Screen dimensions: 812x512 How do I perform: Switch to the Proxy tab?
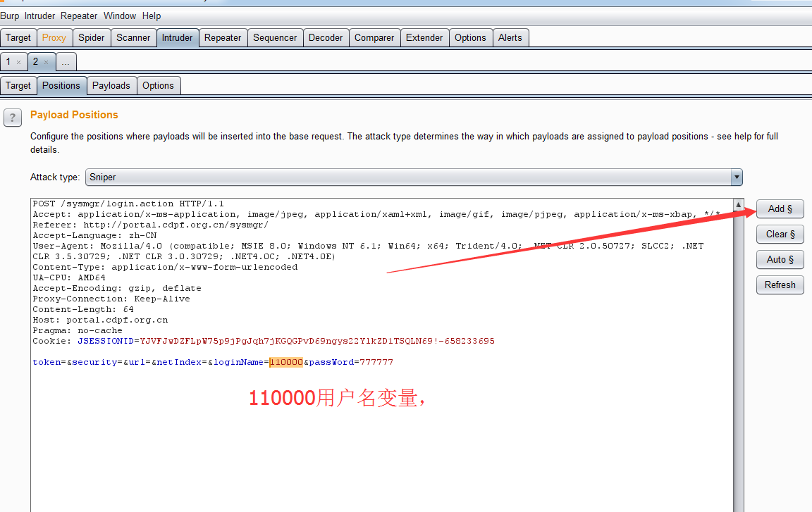[x=54, y=38]
